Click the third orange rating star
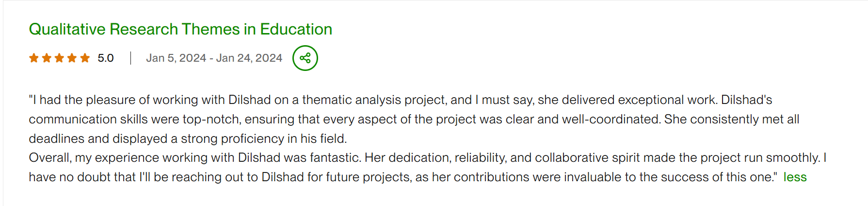 59,58
